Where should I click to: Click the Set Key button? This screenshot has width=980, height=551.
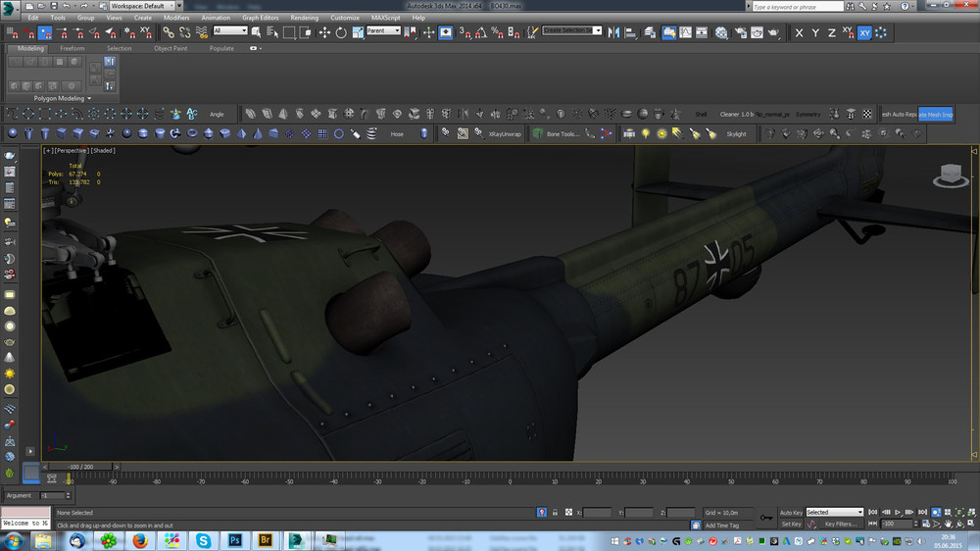point(791,525)
